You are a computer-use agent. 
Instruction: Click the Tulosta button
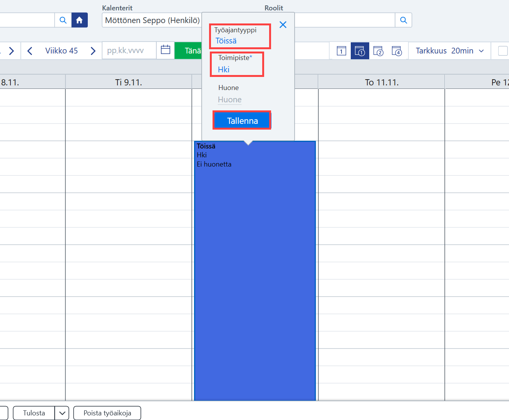tap(34, 413)
